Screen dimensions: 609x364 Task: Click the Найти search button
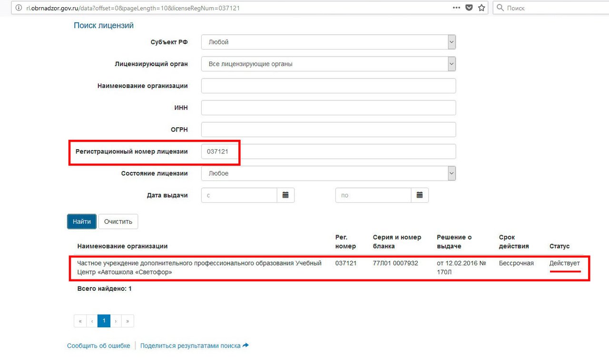click(82, 221)
